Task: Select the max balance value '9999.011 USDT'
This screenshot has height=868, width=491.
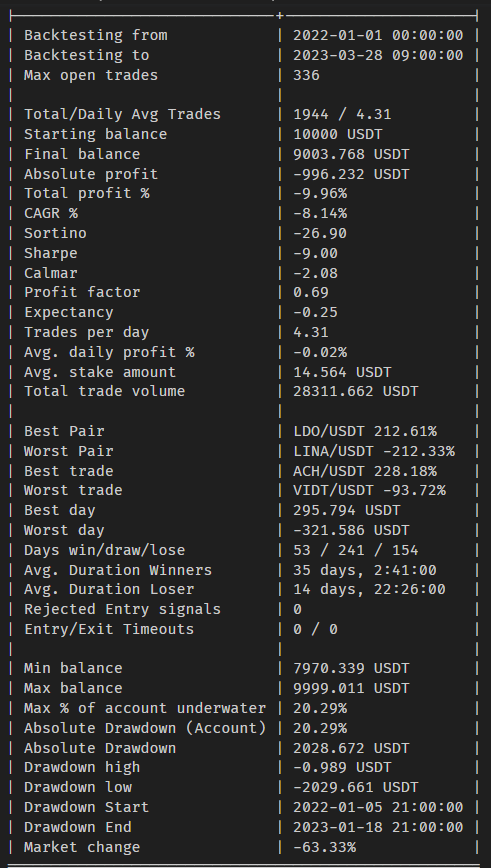Action: (351, 689)
